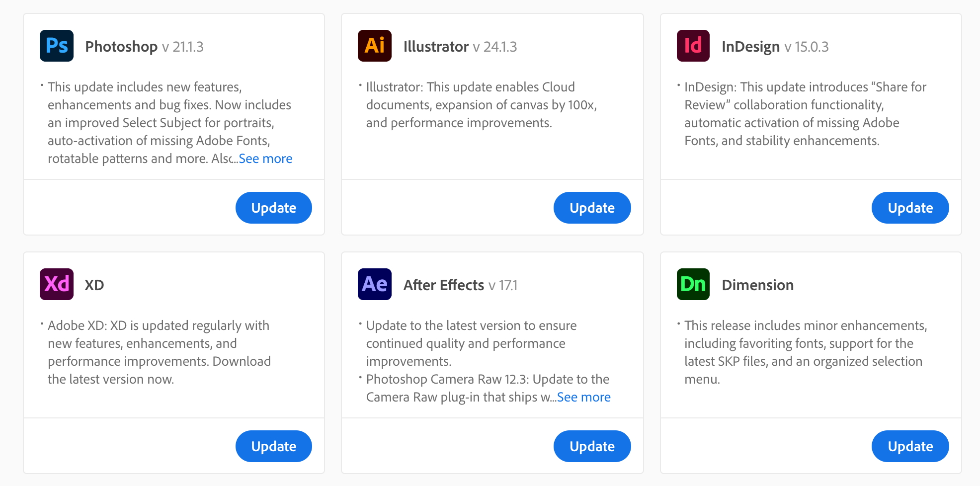Click the XD app icon

point(57,284)
